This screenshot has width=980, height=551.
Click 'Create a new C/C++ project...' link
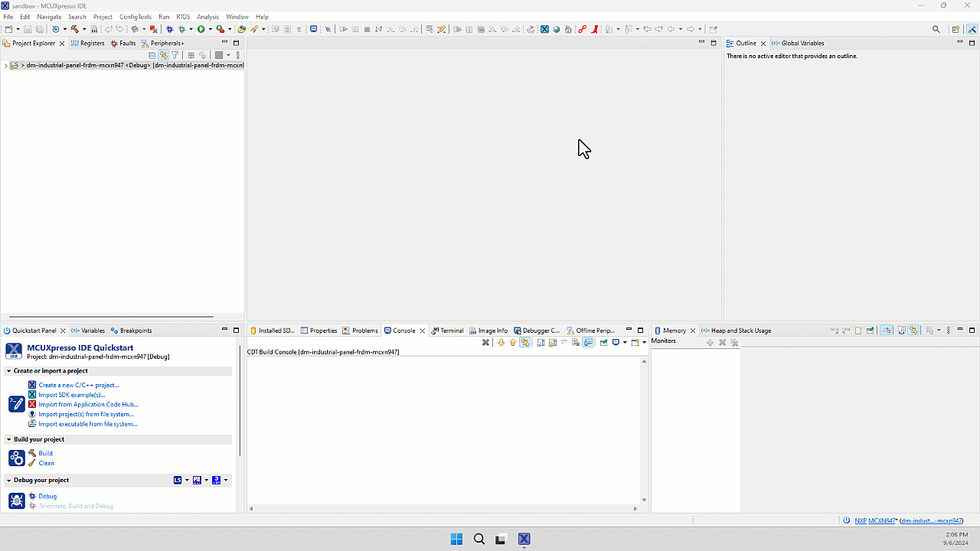[79, 385]
